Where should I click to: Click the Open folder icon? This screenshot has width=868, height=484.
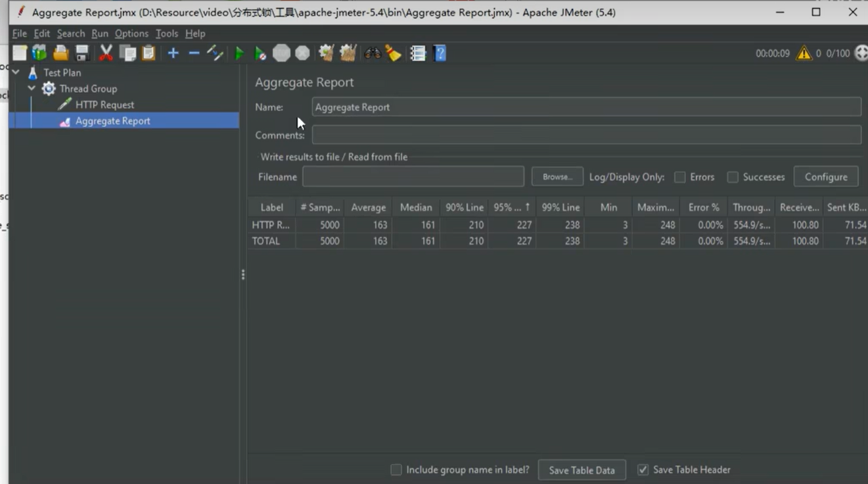tap(61, 53)
